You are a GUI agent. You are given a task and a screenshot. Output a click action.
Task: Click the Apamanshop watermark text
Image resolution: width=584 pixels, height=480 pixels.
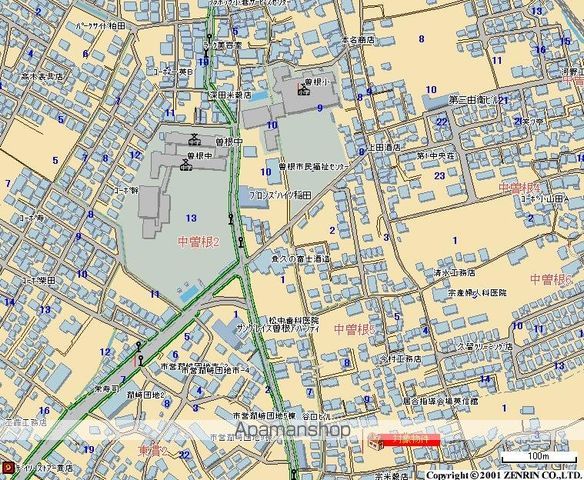[292, 429]
